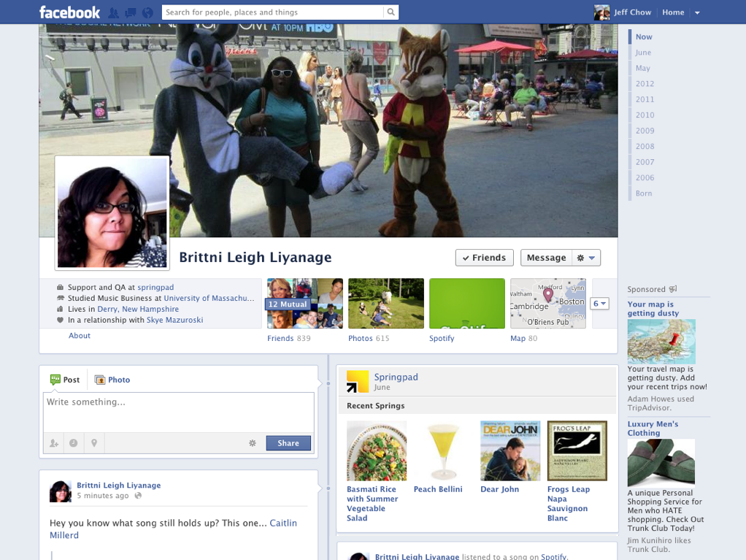Open the Dear John spring thumbnail

[x=510, y=450]
